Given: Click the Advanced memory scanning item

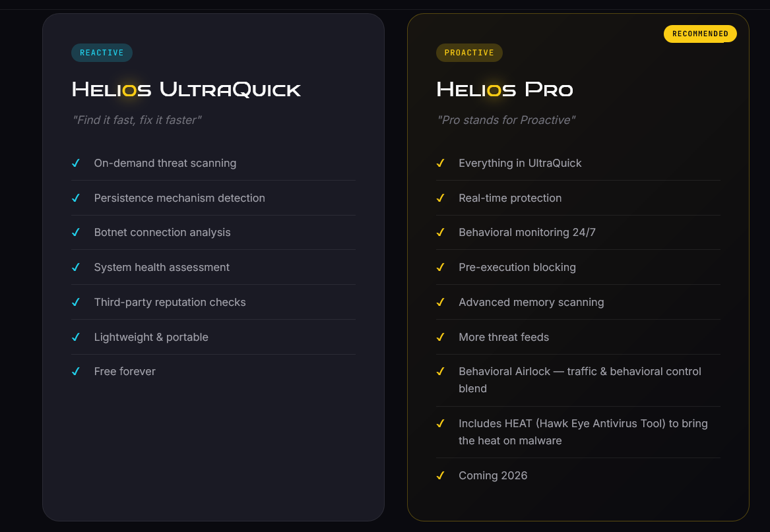Looking at the screenshot, I should tap(578, 303).
